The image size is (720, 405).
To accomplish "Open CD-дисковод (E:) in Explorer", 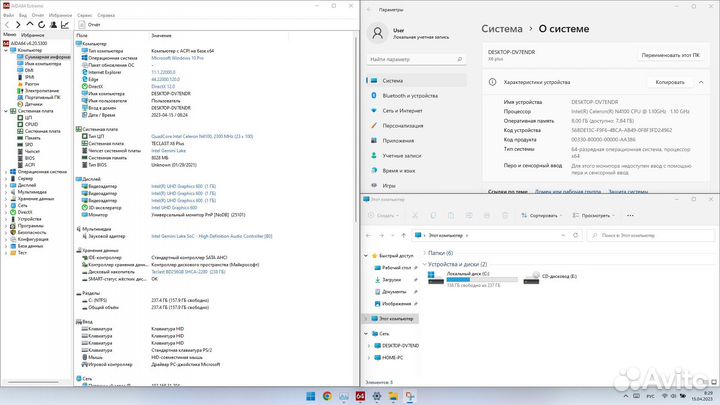I will 551,277.
